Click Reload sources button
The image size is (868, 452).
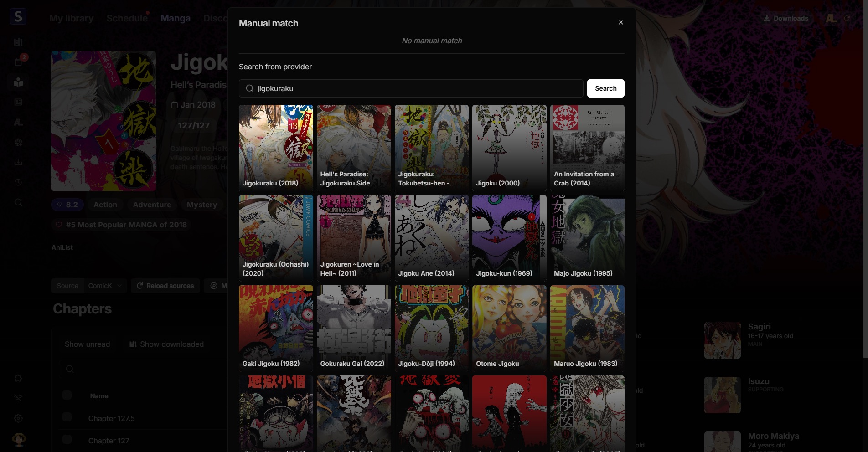pos(165,286)
